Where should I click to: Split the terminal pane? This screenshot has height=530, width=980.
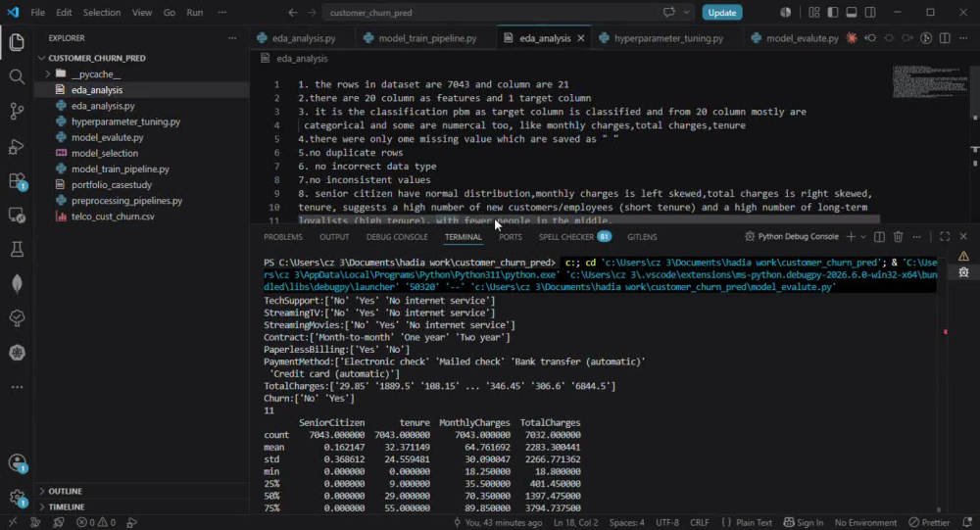879,237
